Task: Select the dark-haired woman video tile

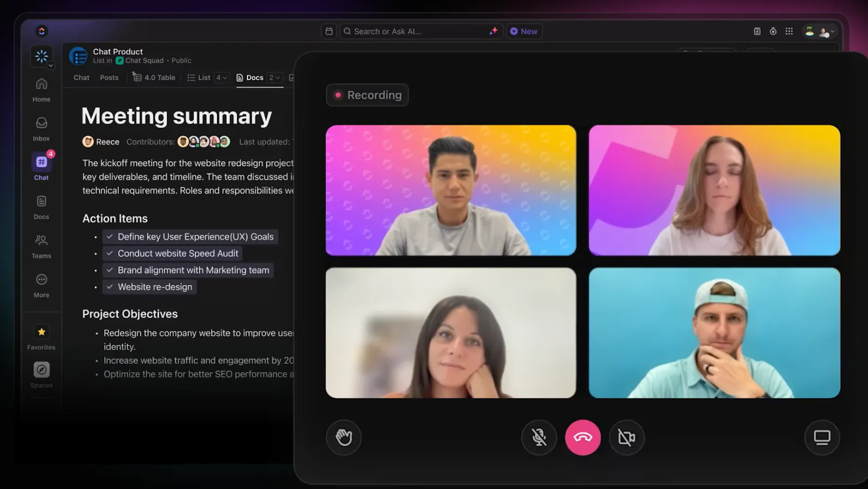Action: 451,333
